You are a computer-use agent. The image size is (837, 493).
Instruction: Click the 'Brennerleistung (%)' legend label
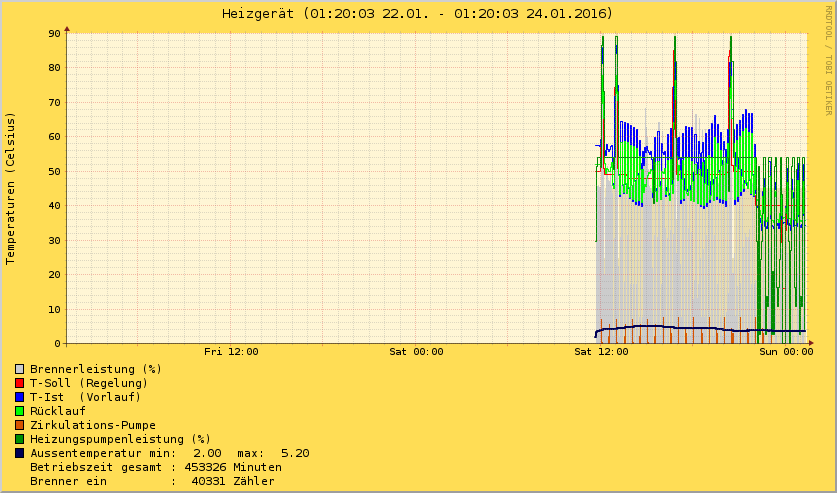(96, 369)
